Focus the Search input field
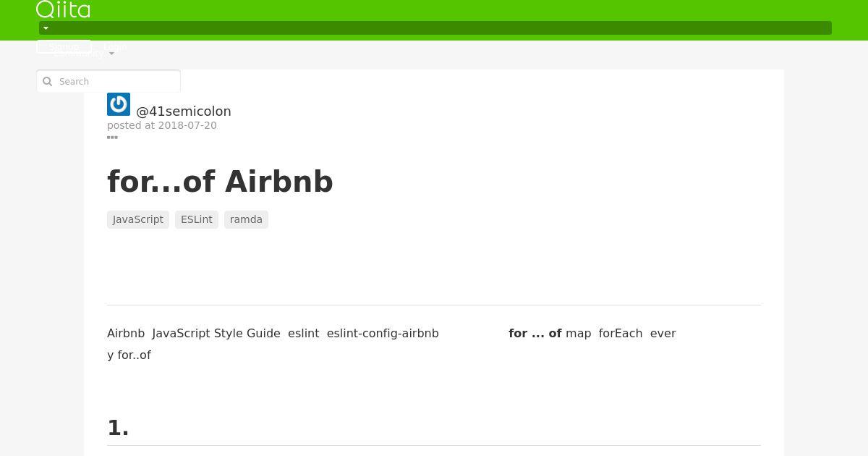The height and width of the screenshot is (456, 868). pos(109,81)
